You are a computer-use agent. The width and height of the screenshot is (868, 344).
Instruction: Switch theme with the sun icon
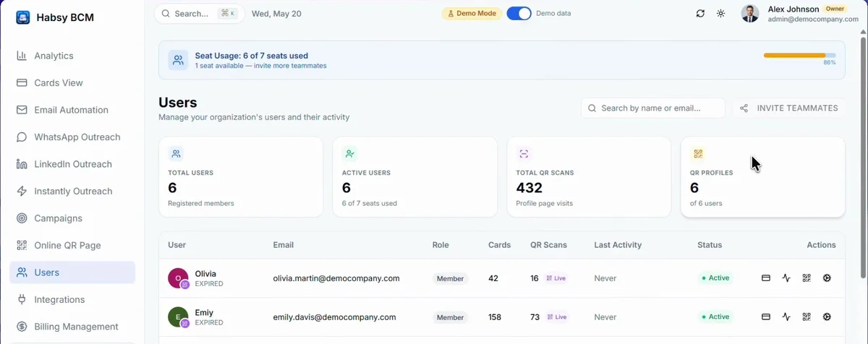(x=720, y=14)
